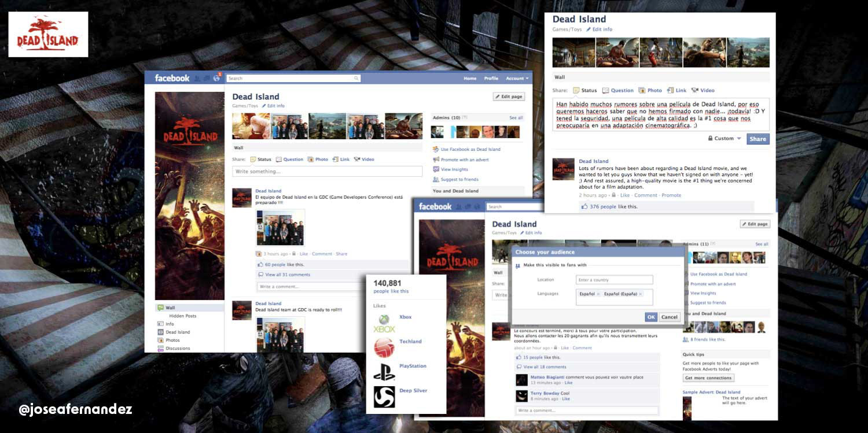Click the thumbs-up icon beside 60 people
The width and height of the screenshot is (868, 433).
click(x=260, y=264)
